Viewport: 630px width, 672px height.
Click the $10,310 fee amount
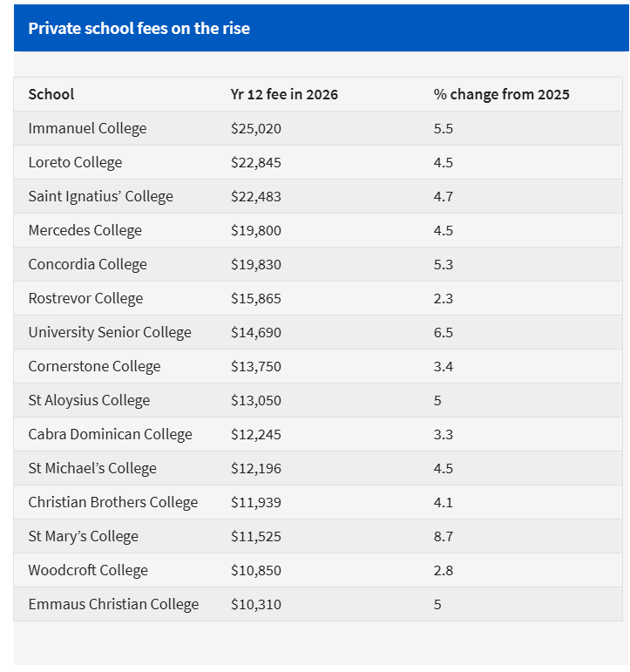coord(256,604)
